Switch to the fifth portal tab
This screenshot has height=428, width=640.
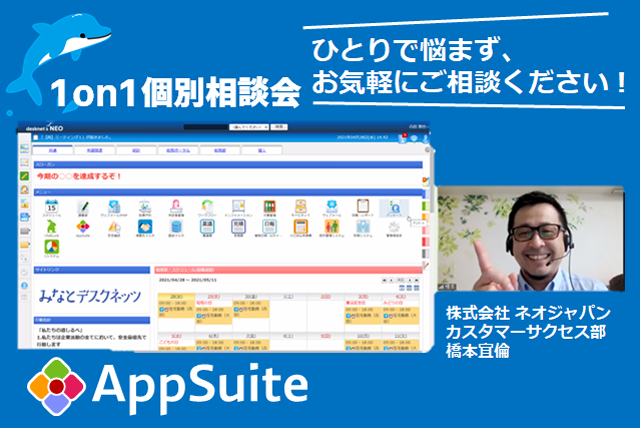pyautogui.click(x=220, y=150)
